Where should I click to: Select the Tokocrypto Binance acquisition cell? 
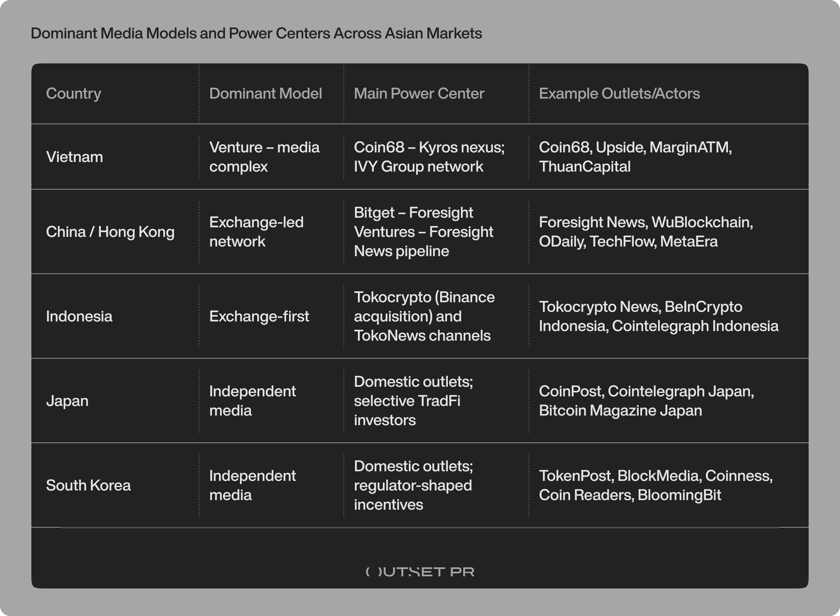[425, 316]
